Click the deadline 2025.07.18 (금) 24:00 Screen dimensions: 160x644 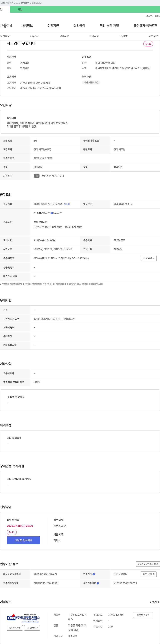pos(20,526)
